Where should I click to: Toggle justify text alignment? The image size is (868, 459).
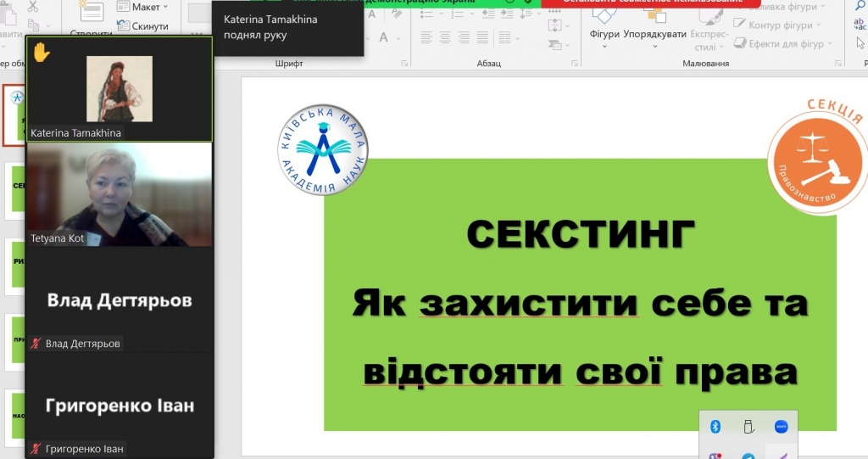[482, 37]
